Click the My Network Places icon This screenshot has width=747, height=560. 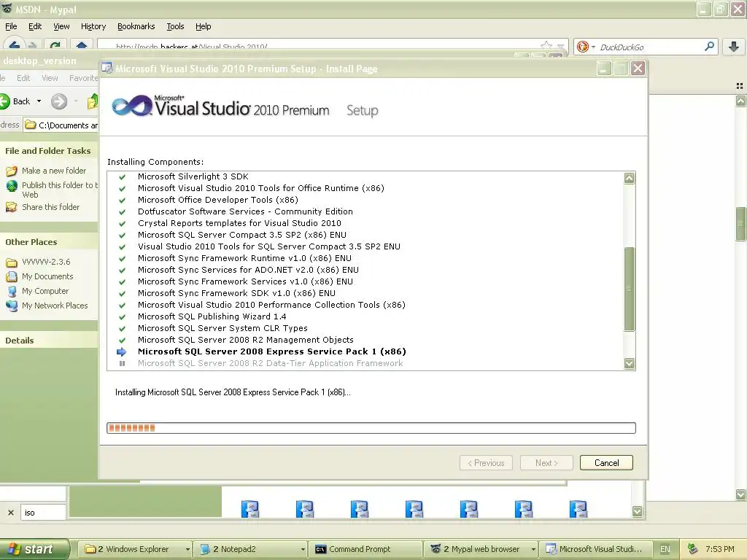click(x=12, y=306)
